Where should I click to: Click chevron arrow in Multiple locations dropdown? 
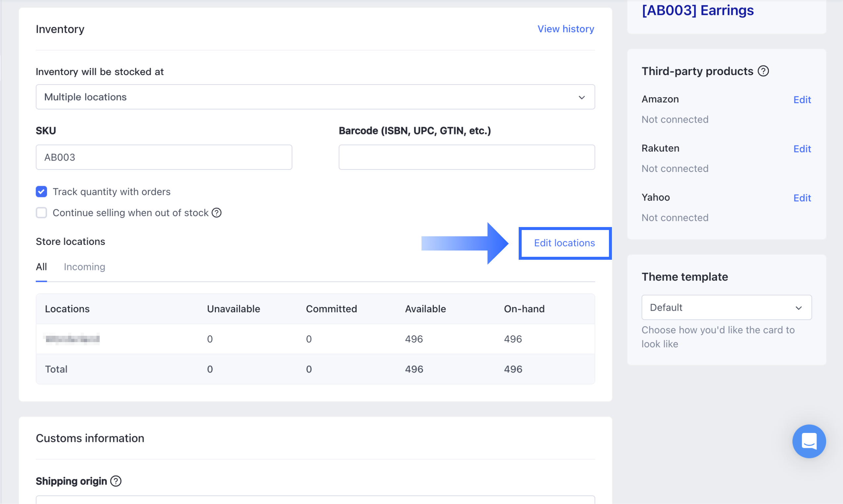[x=582, y=97]
